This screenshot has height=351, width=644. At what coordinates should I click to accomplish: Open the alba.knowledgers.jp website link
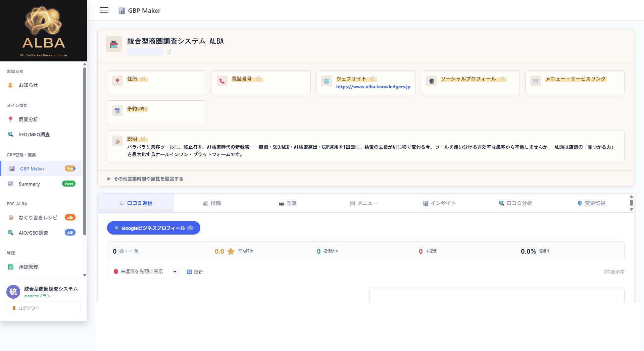click(373, 87)
